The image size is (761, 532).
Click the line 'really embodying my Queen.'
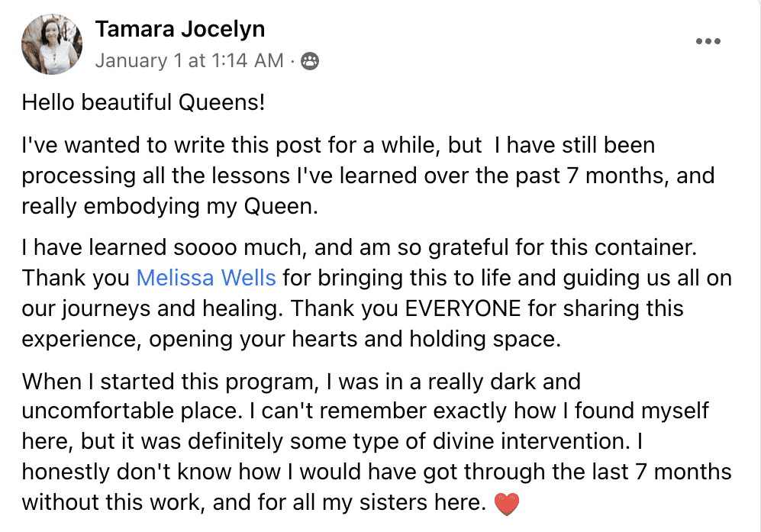pyautogui.click(x=170, y=206)
